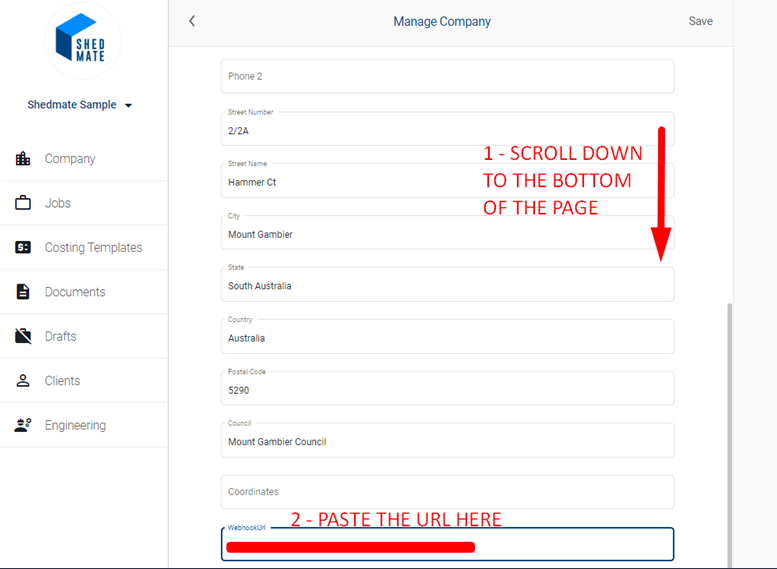Click the Phone 2 input field

447,77
